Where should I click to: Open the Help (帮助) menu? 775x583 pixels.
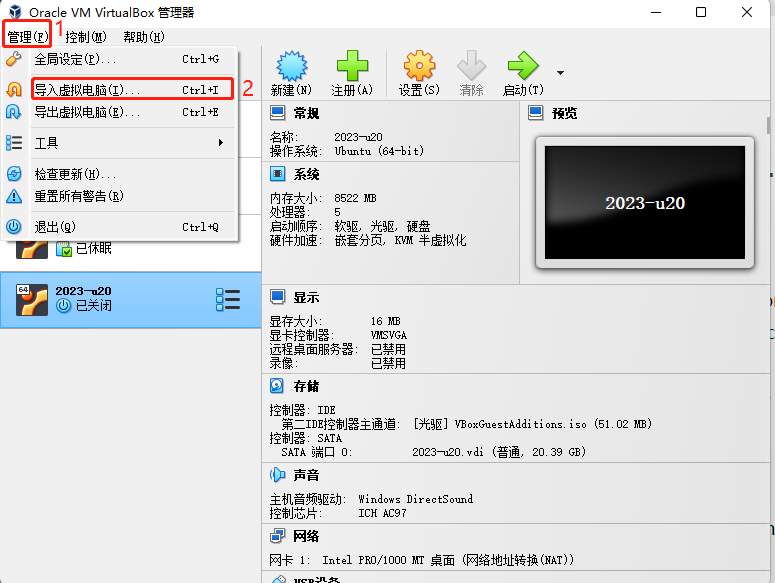click(x=143, y=37)
